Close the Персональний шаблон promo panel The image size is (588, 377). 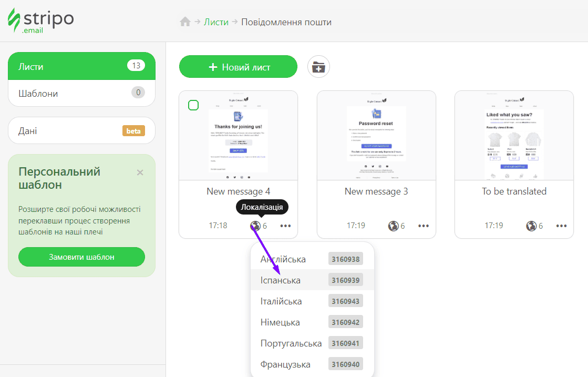pos(140,172)
